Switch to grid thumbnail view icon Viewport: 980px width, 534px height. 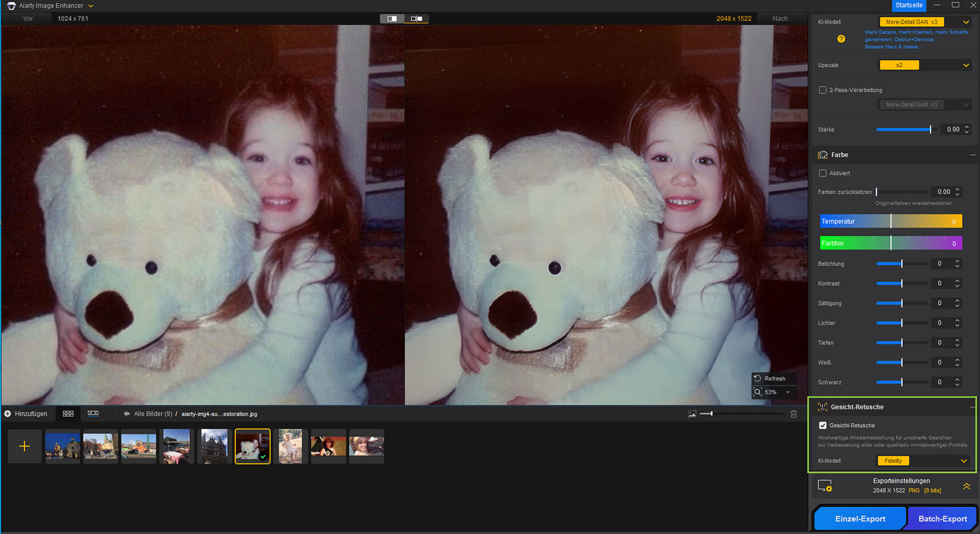(68, 414)
